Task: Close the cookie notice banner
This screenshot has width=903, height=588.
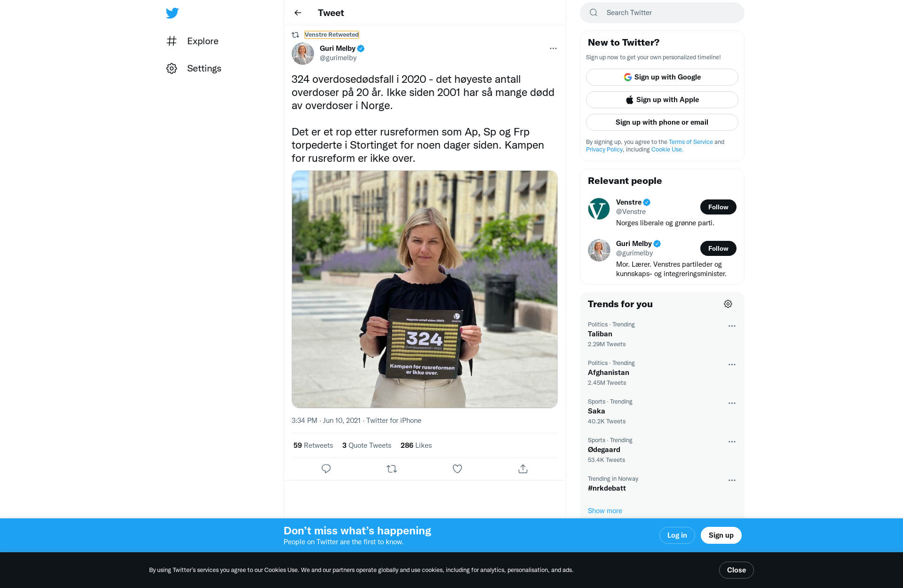Action: click(x=737, y=570)
